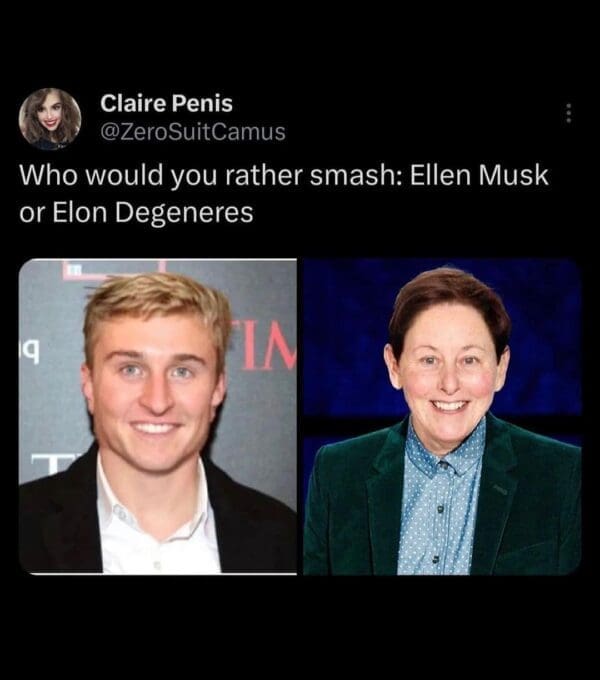Open the tweet's three-dot more options menu

click(568, 113)
